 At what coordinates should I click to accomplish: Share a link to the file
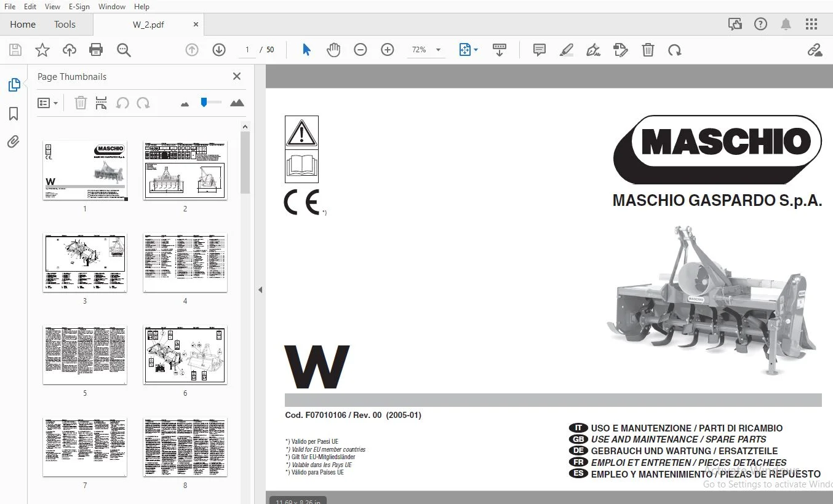tap(815, 50)
